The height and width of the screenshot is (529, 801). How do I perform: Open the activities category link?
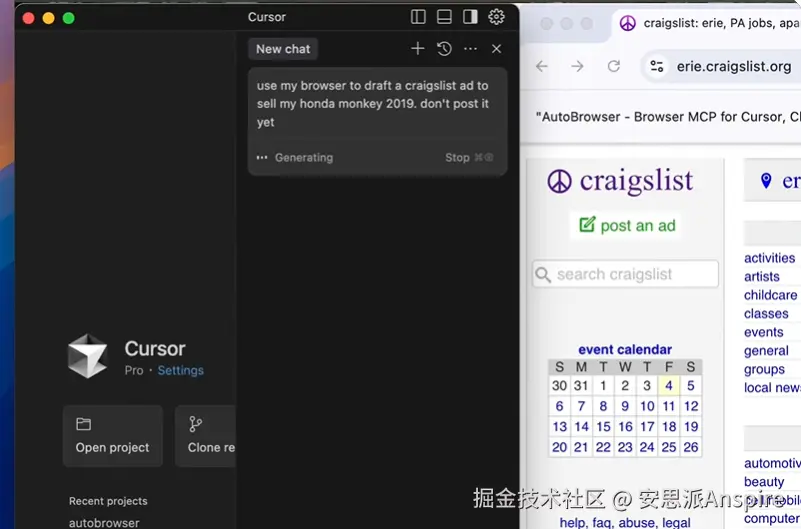pos(769,258)
